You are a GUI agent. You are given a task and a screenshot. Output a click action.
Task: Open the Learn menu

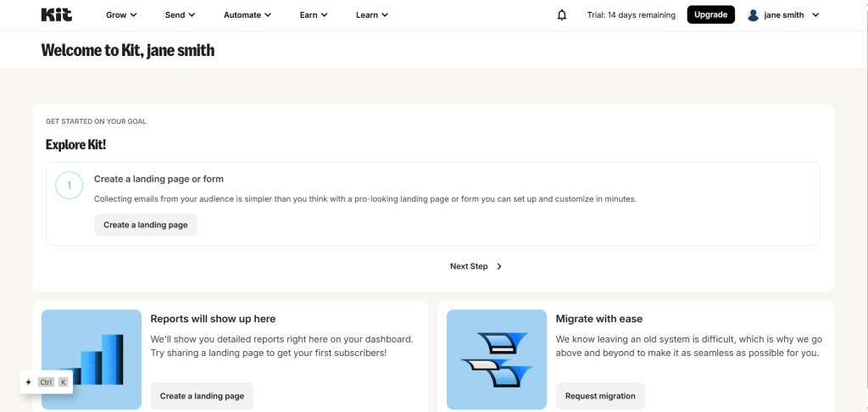372,14
